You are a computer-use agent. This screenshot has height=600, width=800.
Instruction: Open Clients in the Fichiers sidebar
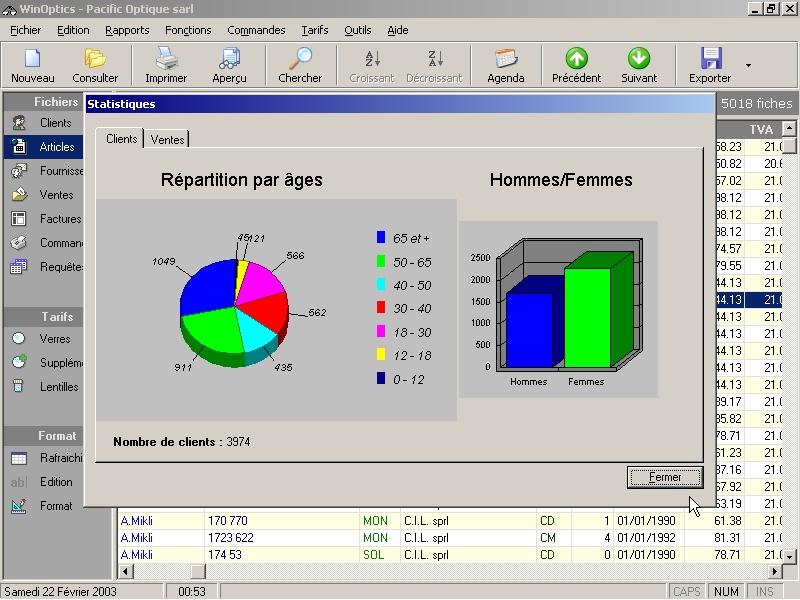55,123
